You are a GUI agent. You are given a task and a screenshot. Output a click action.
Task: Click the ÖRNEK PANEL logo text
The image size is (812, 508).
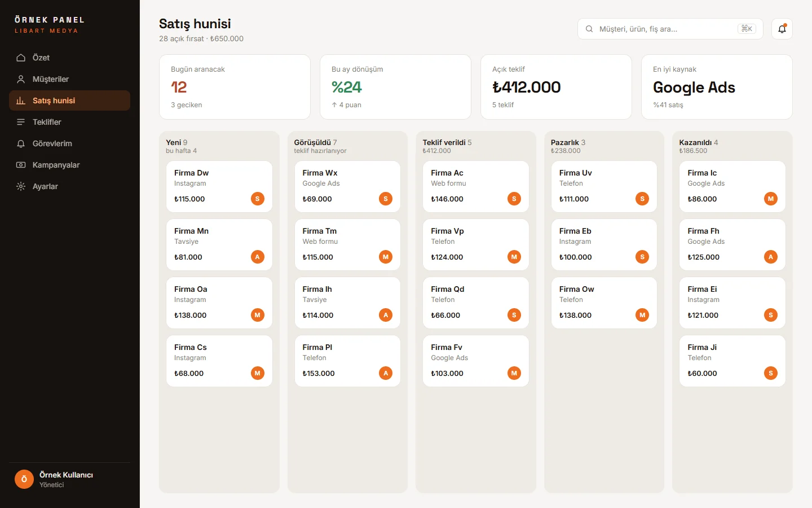pyautogui.click(x=50, y=20)
